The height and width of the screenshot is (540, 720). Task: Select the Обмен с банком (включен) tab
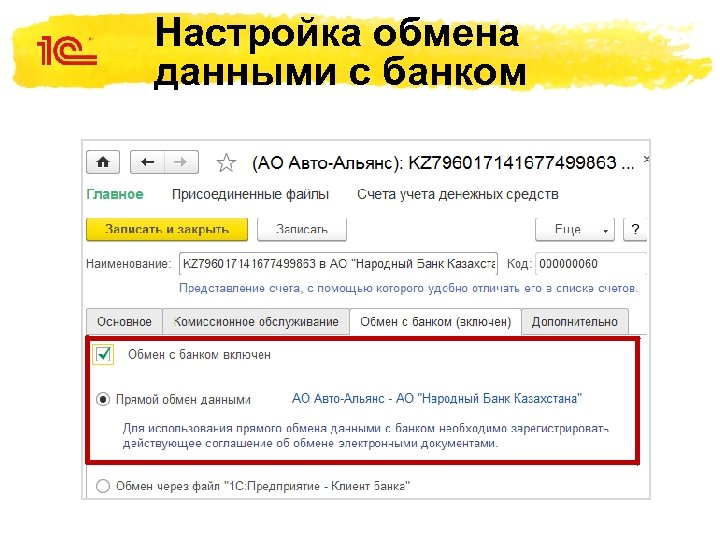pyautogui.click(x=435, y=322)
